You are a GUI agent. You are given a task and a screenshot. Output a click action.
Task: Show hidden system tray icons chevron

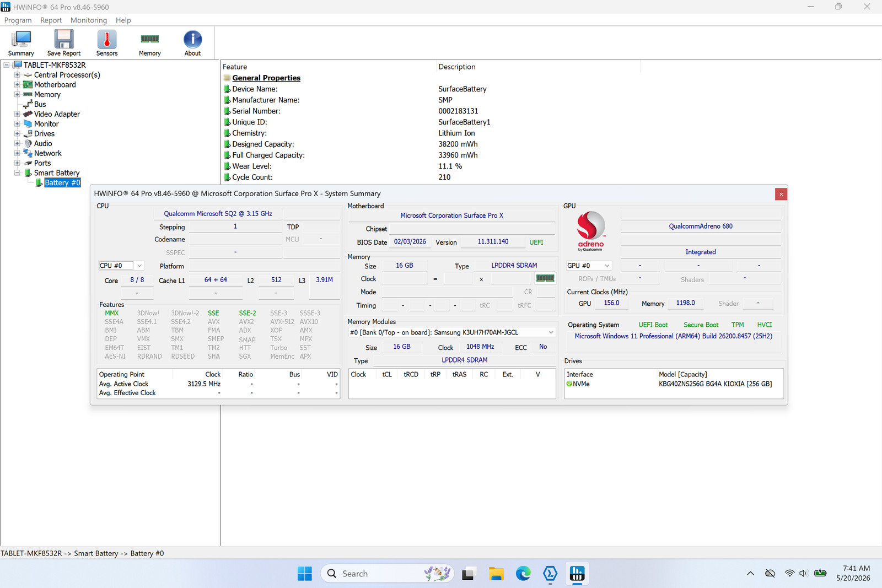pyautogui.click(x=750, y=574)
